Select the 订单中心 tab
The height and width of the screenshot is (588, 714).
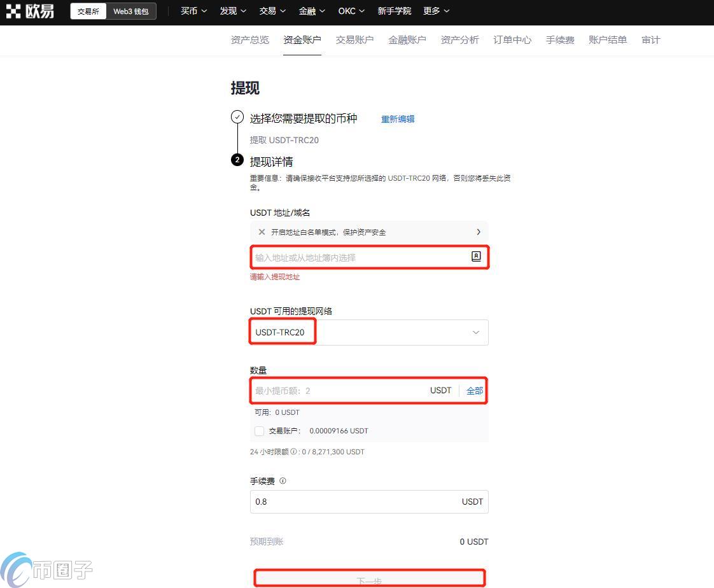click(x=512, y=39)
